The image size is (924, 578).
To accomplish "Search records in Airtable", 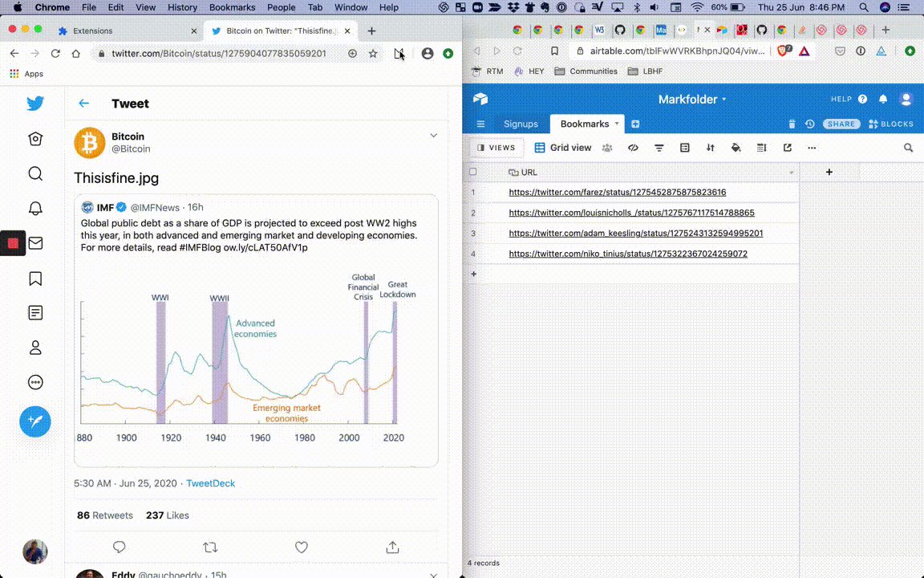I will click(908, 148).
